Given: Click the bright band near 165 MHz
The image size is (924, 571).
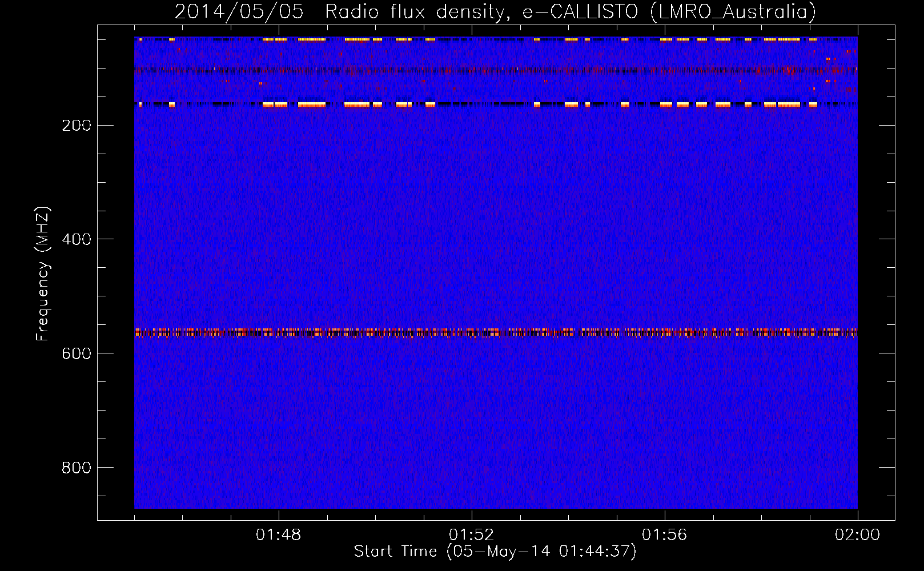Looking at the screenshot, I should (x=496, y=104).
